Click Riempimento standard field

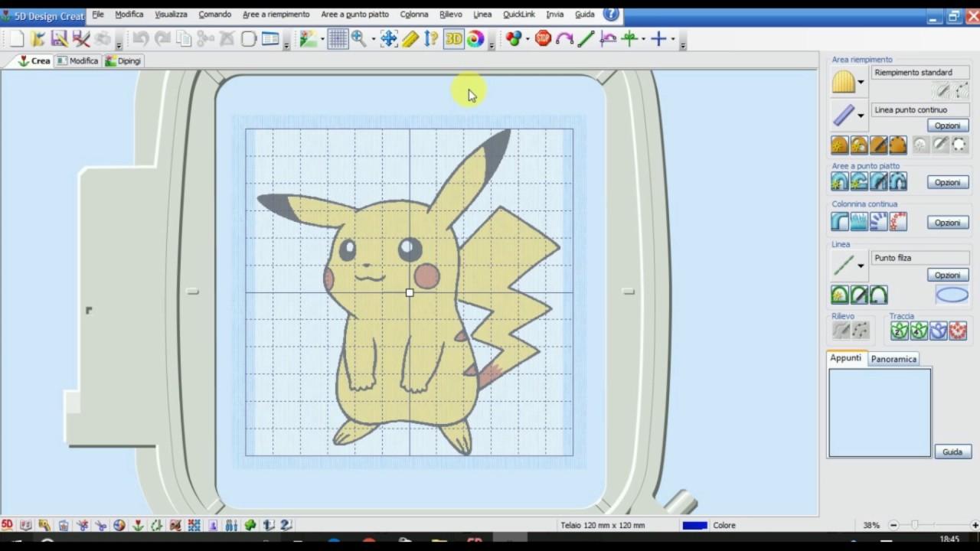(920, 73)
